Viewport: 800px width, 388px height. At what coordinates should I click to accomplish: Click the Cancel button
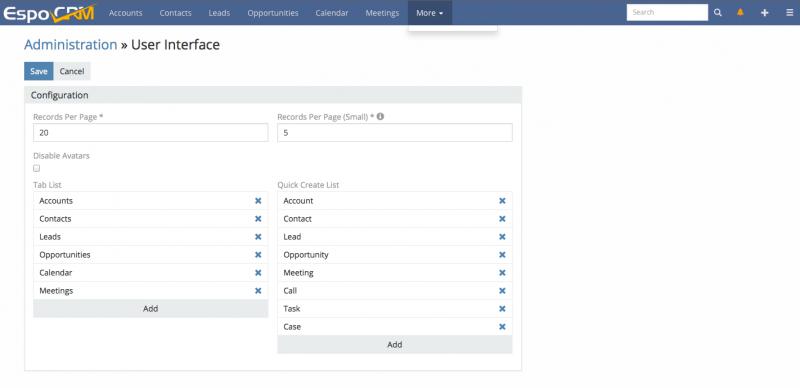coord(72,71)
